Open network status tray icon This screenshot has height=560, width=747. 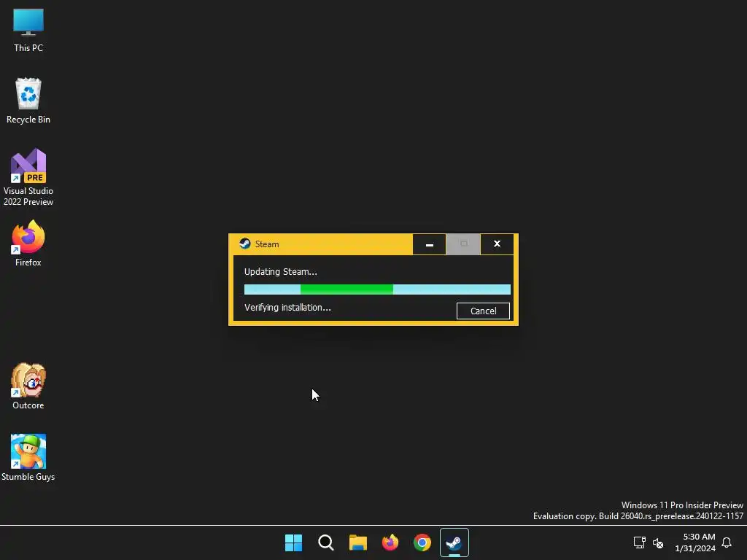coord(639,542)
